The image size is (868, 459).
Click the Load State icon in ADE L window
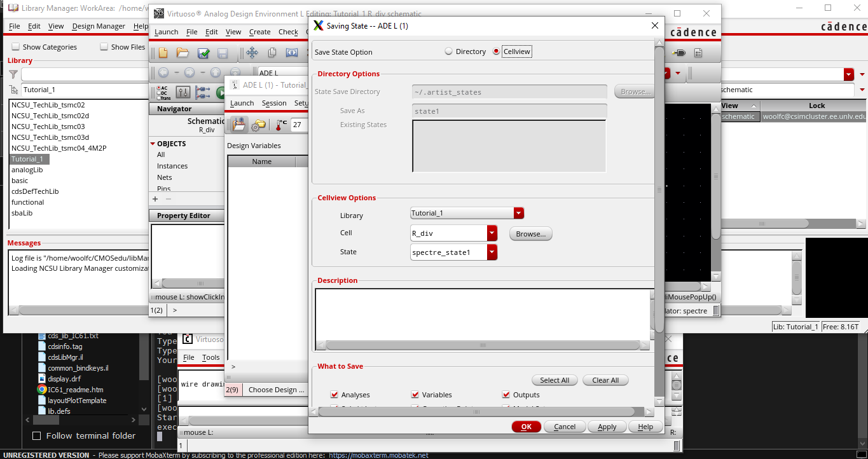pos(239,125)
